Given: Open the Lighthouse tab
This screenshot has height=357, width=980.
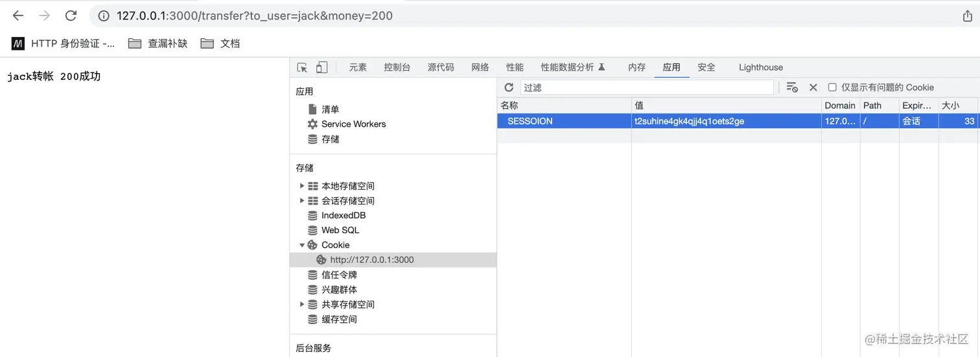Looking at the screenshot, I should [761, 67].
